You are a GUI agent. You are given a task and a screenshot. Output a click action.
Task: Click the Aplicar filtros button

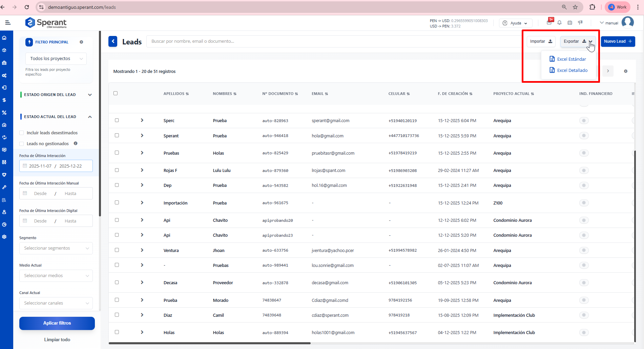tap(57, 323)
